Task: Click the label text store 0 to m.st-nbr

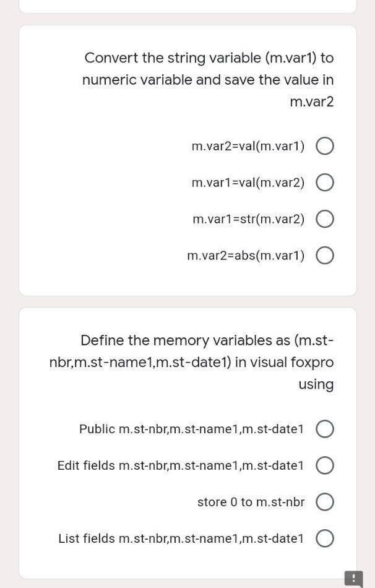Action: (x=251, y=502)
